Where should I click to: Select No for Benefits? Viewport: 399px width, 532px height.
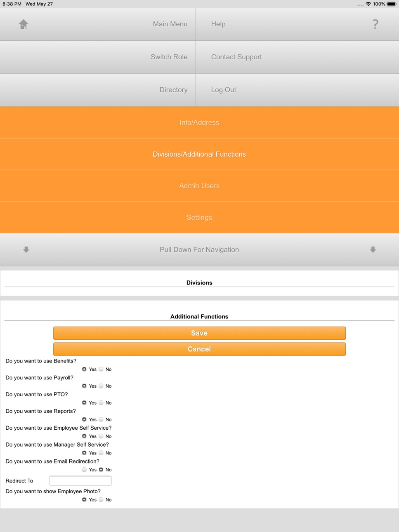[x=101, y=369]
